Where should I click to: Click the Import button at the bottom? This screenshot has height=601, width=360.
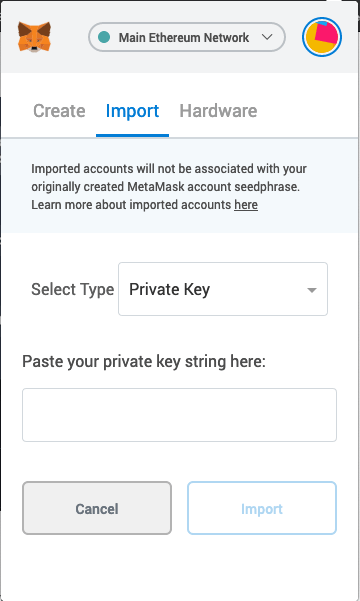pyautogui.click(x=262, y=508)
